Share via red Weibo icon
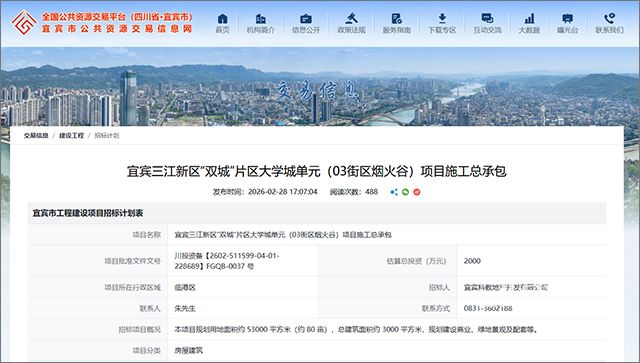Viewport: 640px width, 363px height. pyautogui.click(x=417, y=192)
